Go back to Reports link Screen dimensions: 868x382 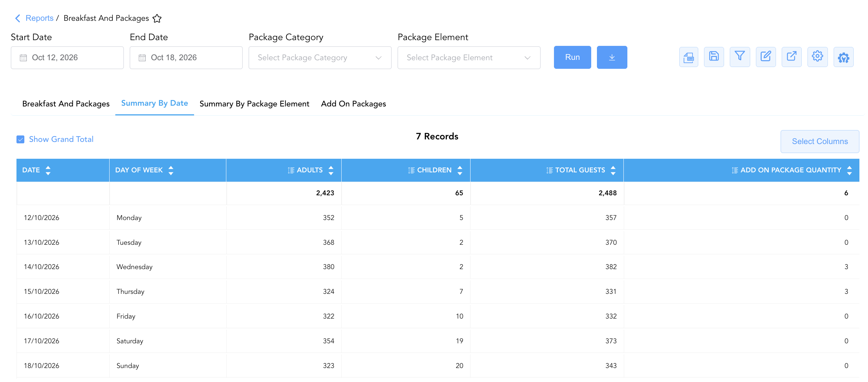39,18
